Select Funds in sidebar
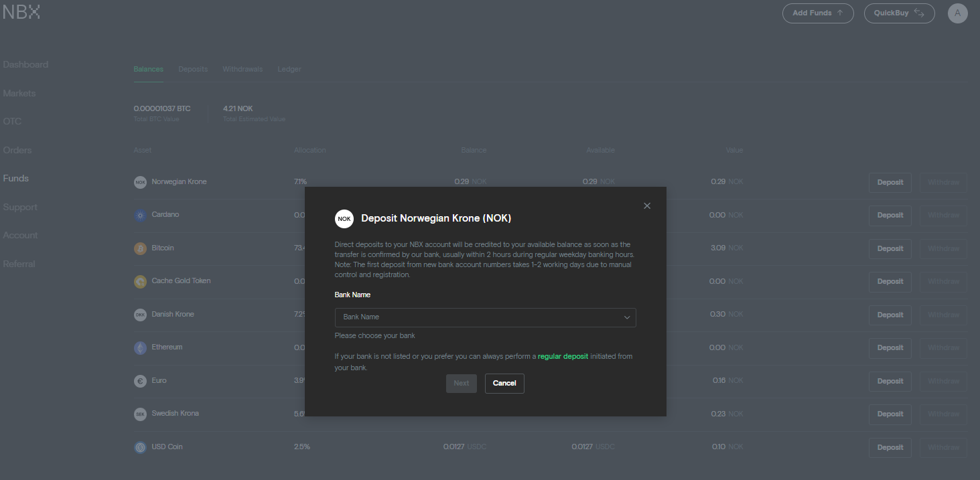The height and width of the screenshot is (480, 980). [16, 178]
